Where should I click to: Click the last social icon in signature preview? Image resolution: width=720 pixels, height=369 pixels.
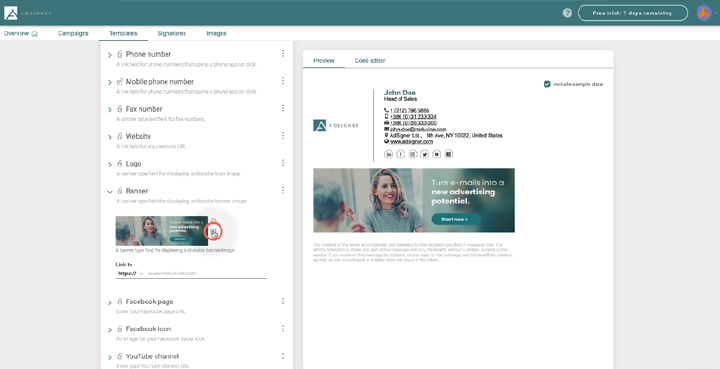(x=449, y=154)
